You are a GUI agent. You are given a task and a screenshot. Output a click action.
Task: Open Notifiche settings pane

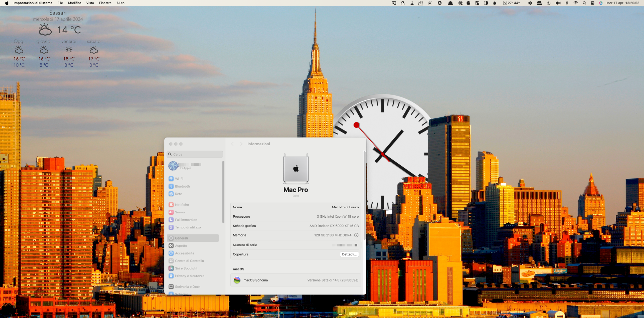[182, 205]
